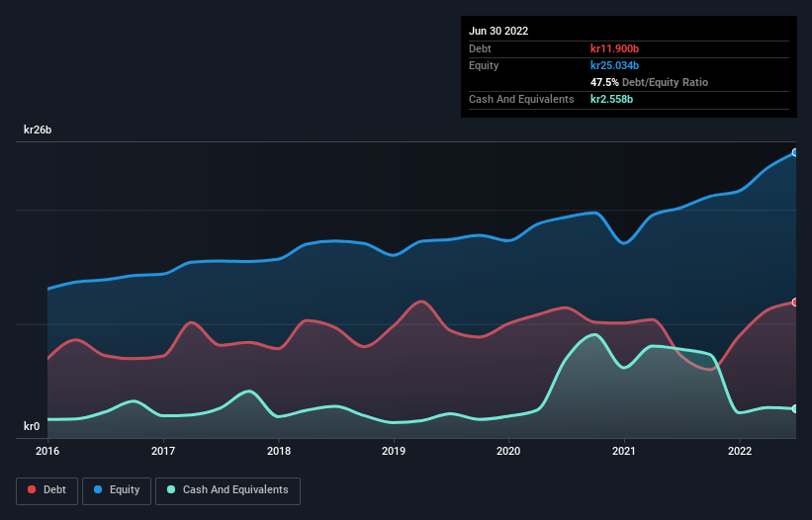Viewport: 812px width, 520px height.
Task: Toggle the Equity legend button
Action: coord(117,490)
